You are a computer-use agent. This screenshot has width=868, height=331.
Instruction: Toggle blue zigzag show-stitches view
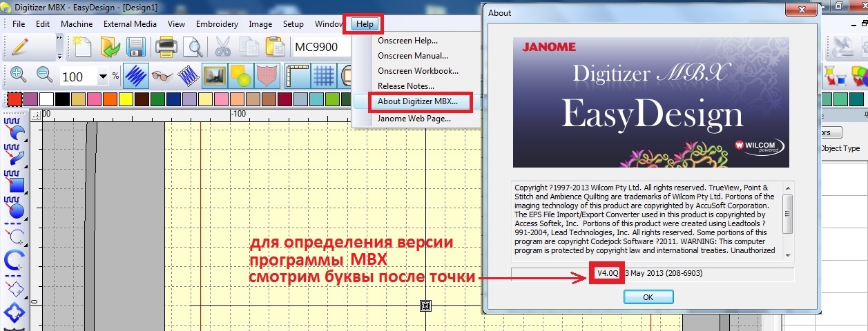pos(135,75)
